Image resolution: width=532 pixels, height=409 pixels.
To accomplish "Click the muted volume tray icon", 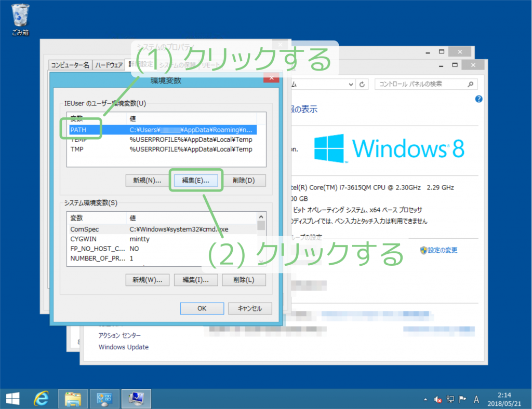I will click(x=437, y=400).
